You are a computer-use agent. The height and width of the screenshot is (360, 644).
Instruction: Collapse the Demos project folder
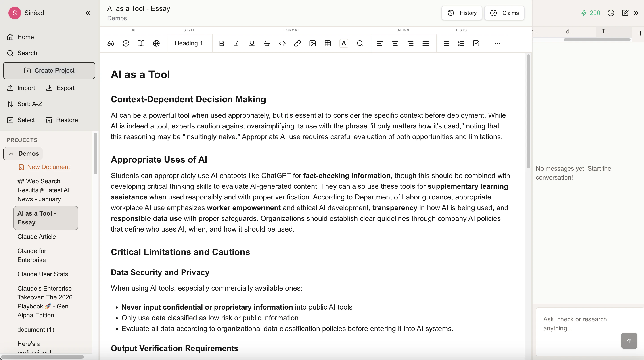(x=11, y=153)
